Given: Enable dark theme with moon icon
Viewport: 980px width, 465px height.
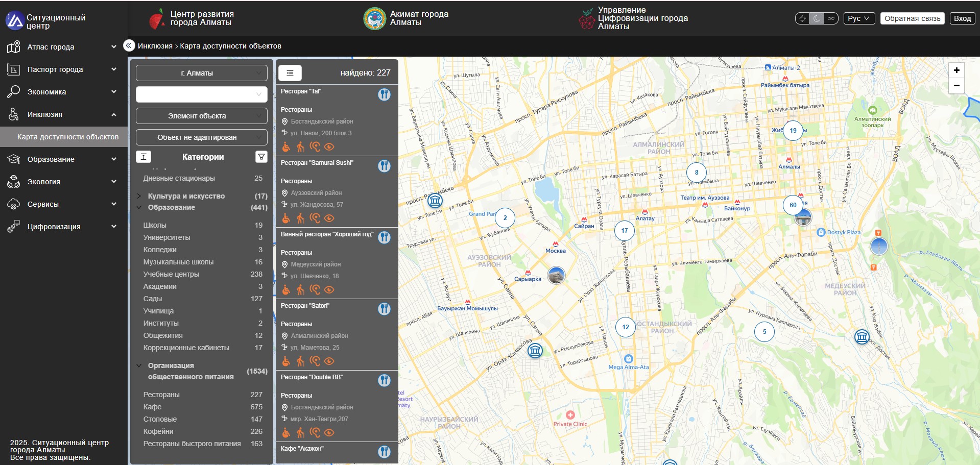Looking at the screenshot, I should [817, 18].
